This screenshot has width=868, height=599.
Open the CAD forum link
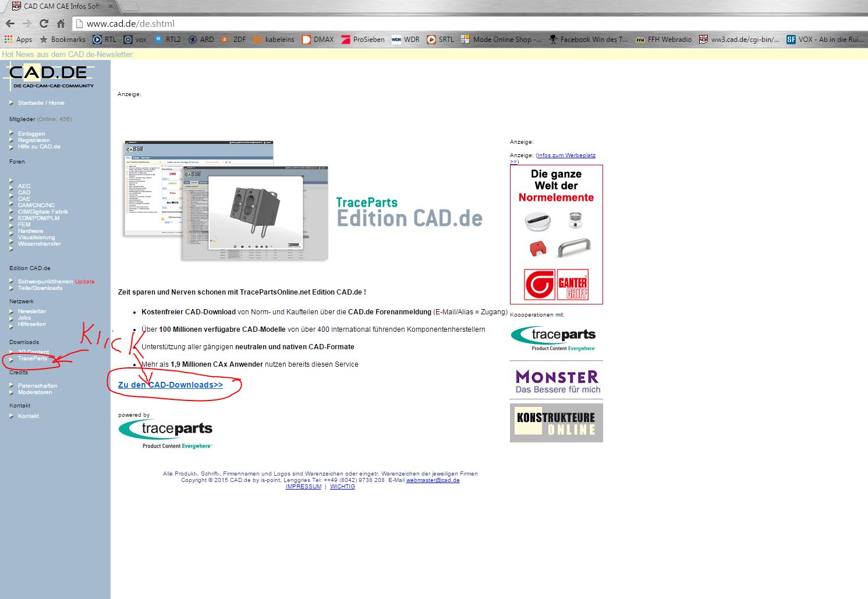24,193
